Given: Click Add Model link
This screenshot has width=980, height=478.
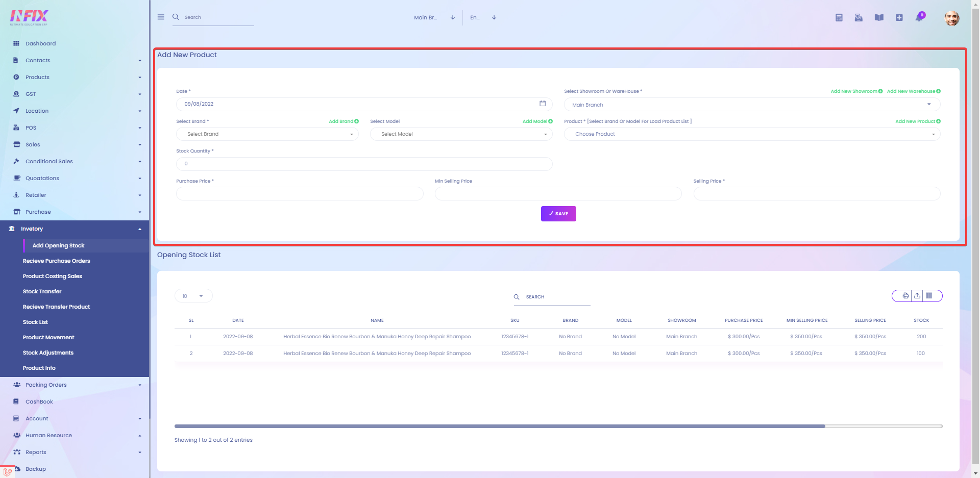Looking at the screenshot, I should [537, 121].
